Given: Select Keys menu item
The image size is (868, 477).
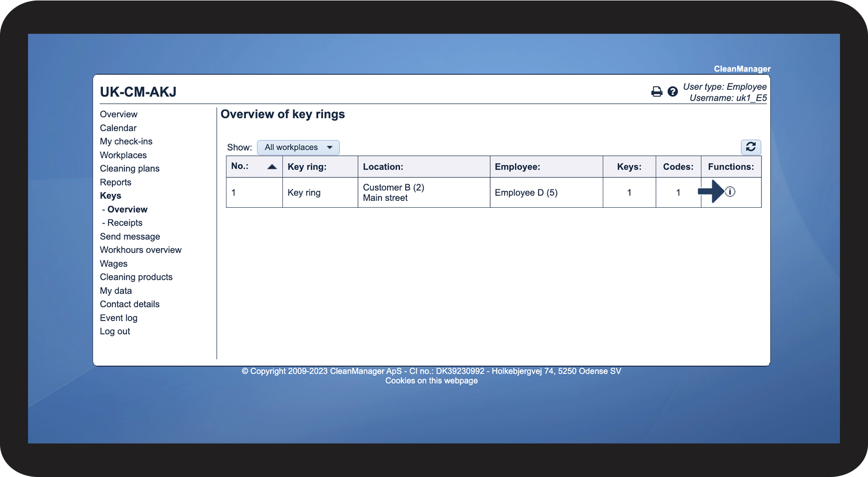Looking at the screenshot, I should tap(111, 196).
